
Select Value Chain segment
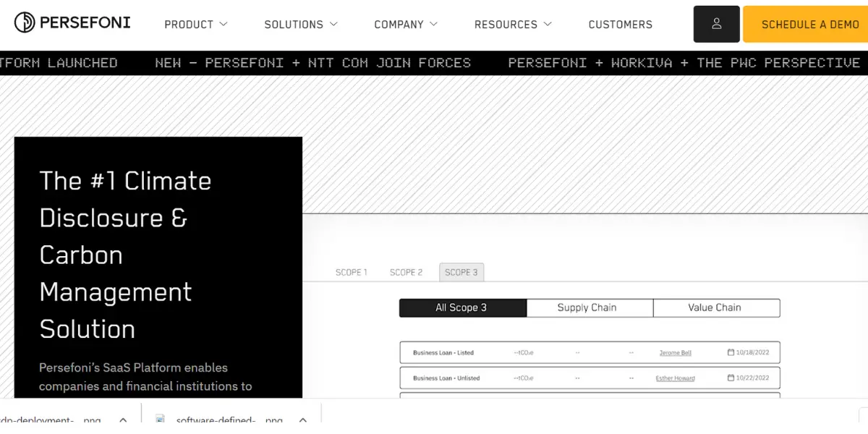point(717,307)
